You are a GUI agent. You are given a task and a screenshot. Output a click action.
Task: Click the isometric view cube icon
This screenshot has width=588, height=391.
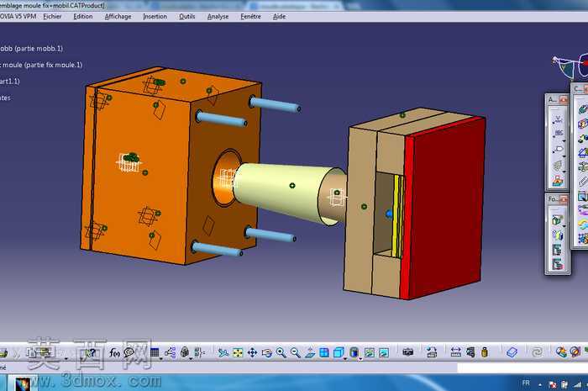339,352
